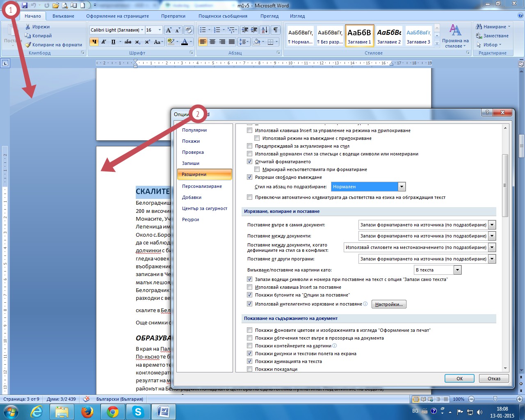Select 'Персонализиране' in options sidebar
This screenshot has width=525, height=420.
coord(202,186)
